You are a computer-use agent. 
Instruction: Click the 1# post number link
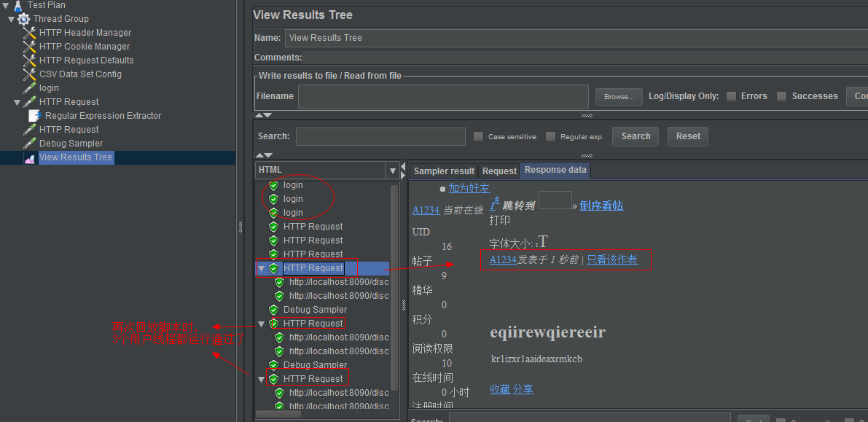[x=495, y=204]
